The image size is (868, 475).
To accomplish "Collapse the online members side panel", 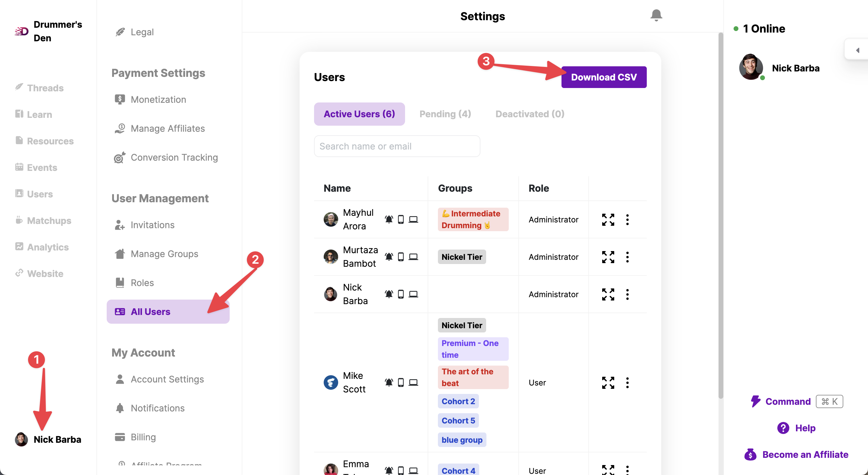I will click(857, 50).
